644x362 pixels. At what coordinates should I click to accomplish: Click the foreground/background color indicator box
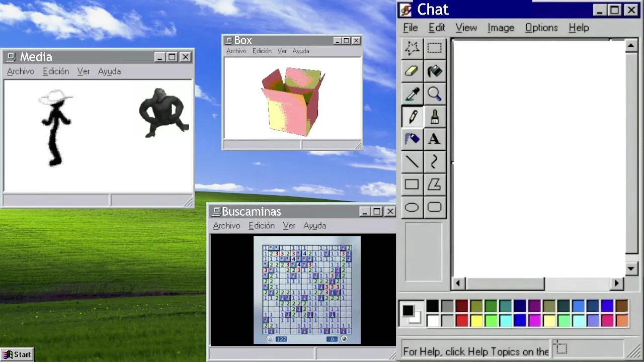coord(411,313)
